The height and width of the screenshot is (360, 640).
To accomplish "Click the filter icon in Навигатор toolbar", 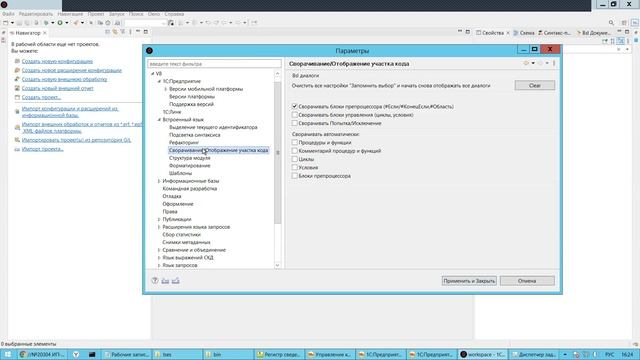I will [122, 32].
